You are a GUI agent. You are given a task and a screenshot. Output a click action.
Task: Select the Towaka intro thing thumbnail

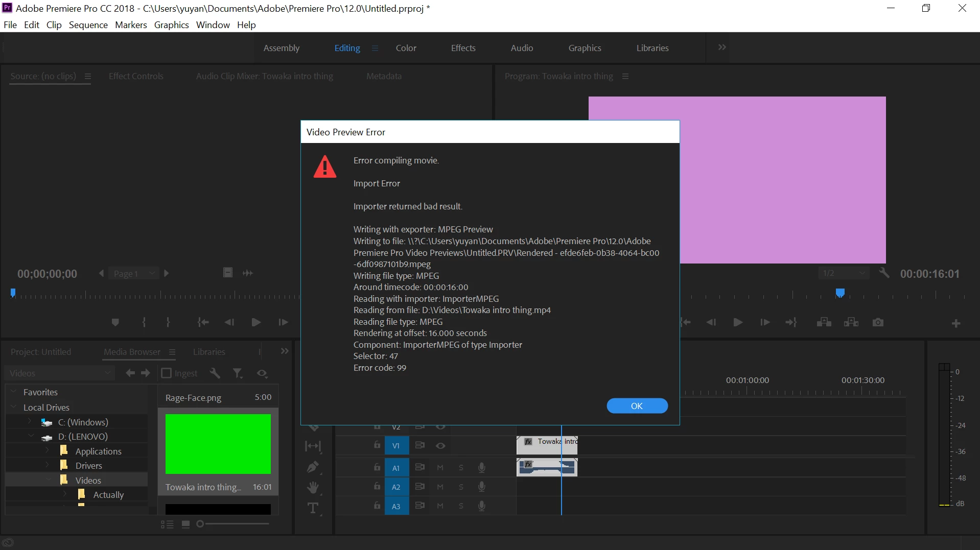218,444
